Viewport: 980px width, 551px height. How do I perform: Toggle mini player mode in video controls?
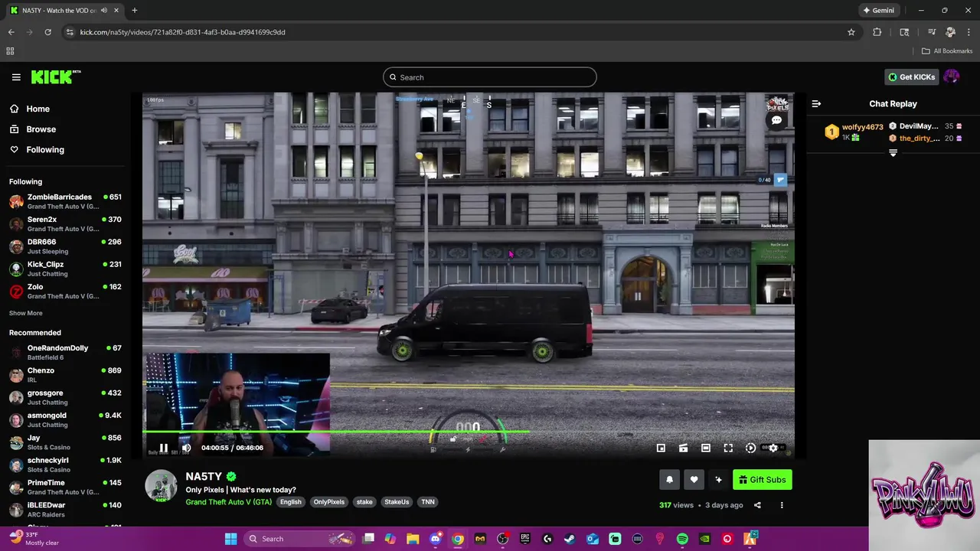click(661, 448)
